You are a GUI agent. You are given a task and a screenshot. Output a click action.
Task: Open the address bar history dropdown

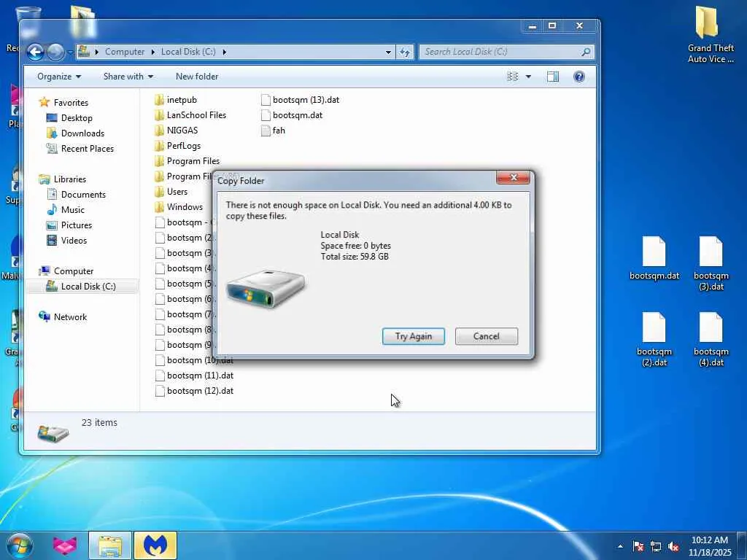[388, 52]
